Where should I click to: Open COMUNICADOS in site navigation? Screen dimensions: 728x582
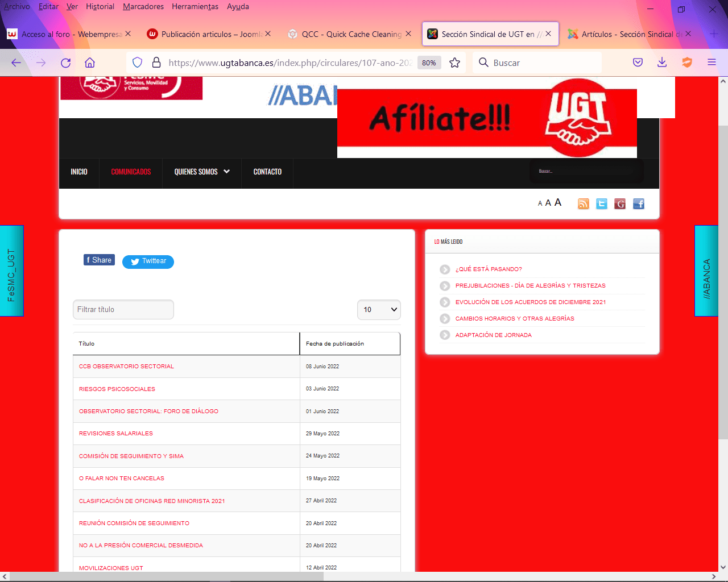[x=131, y=172]
